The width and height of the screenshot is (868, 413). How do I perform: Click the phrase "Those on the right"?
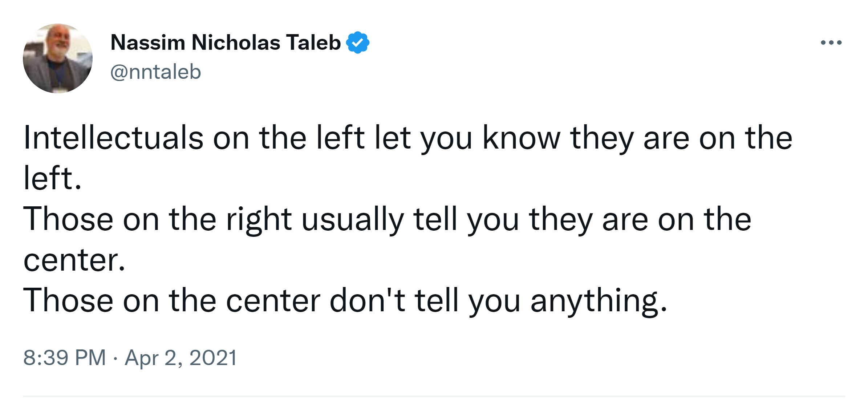157,219
